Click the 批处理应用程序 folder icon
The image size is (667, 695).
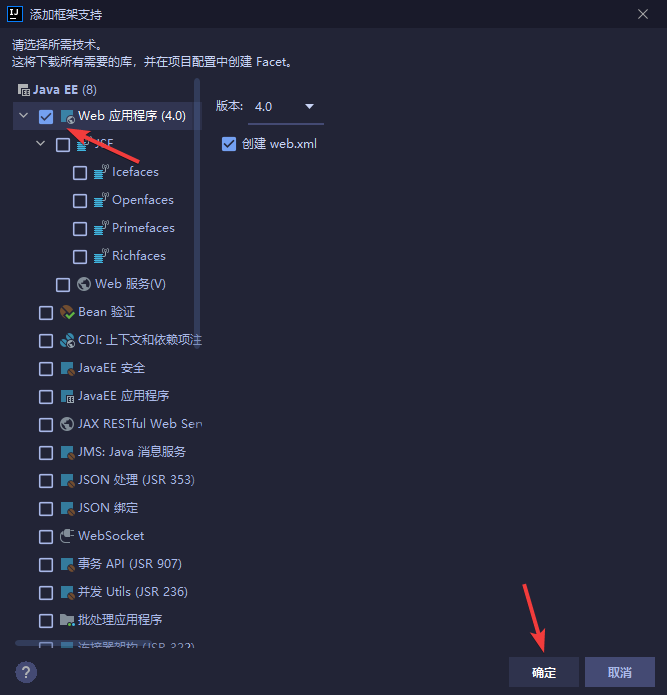pos(67,620)
